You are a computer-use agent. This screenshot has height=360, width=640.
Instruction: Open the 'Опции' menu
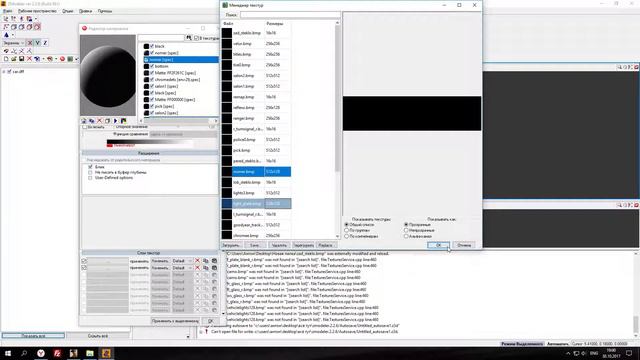coord(67,11)
